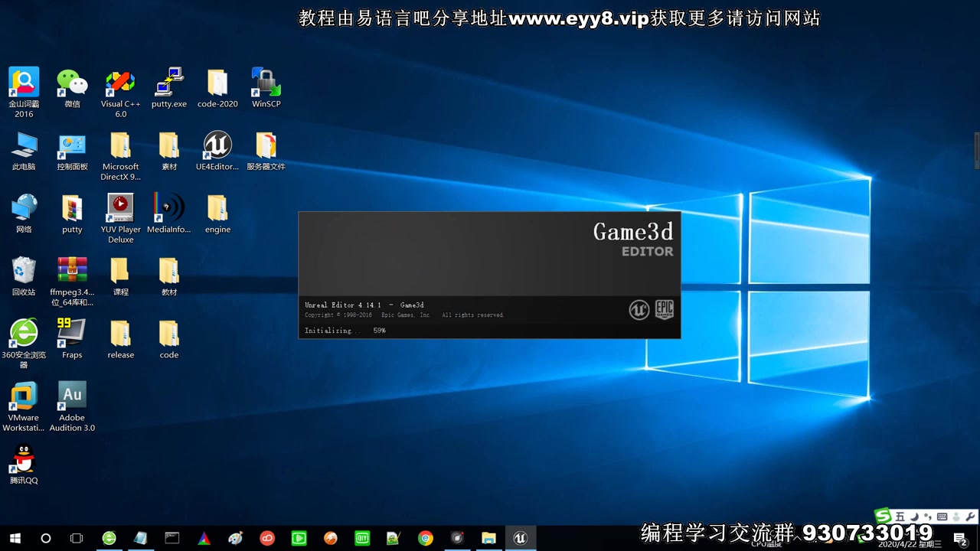This screenshot has width=980, height=551.
Task: Click the Sogou input method S logo
Action: point(884,517)
